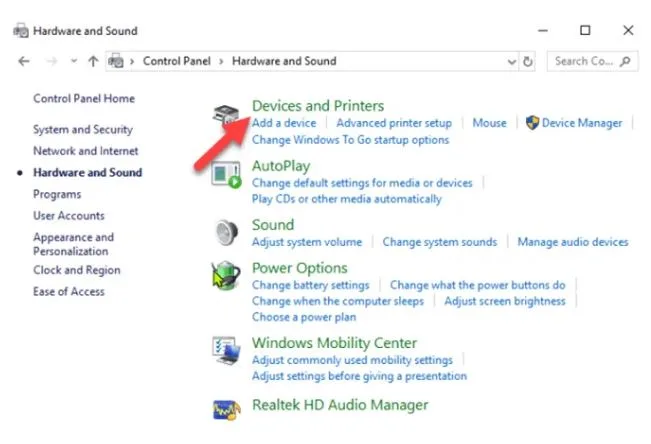The width and height of the screenshot is (651, 444).
Task: Click Adjust screen brightness
Action: point(505,301)
